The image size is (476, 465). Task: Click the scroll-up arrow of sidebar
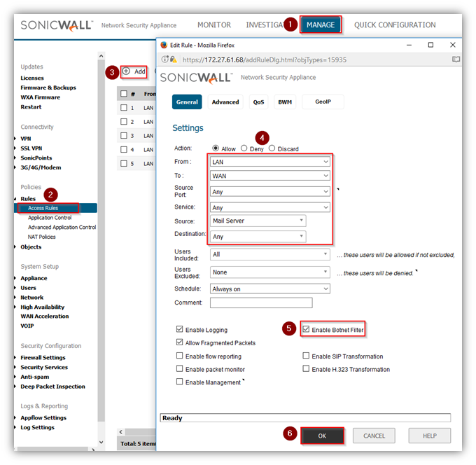[x=101, y=56]
